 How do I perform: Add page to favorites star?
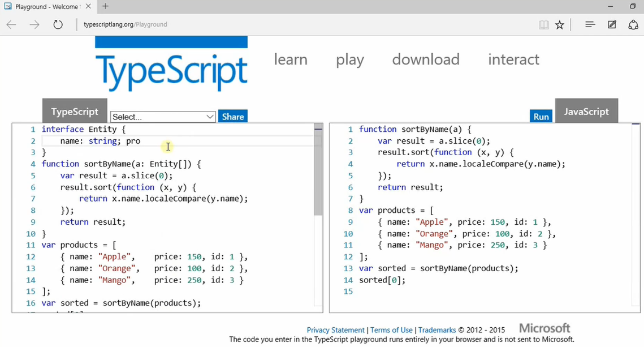pyautogui.click(x=559, y=25)
